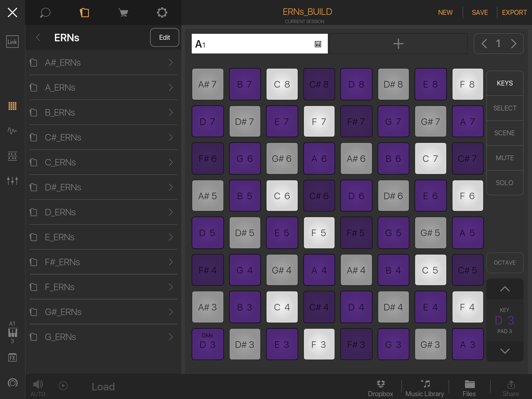Click the Load button

tap(103, 387)
